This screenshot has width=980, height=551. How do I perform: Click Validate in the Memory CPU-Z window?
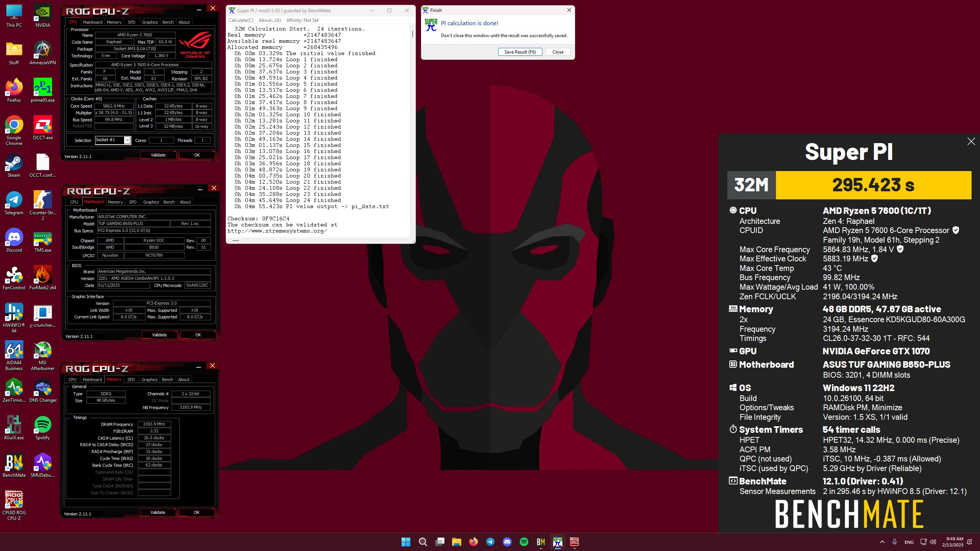[158, 512]
